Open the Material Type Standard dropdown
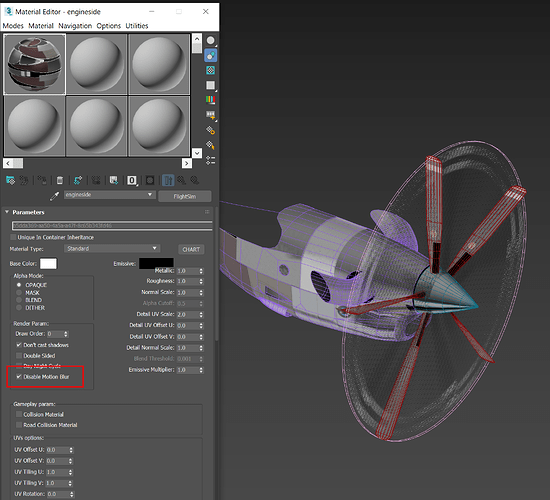 tap(112, 248)
